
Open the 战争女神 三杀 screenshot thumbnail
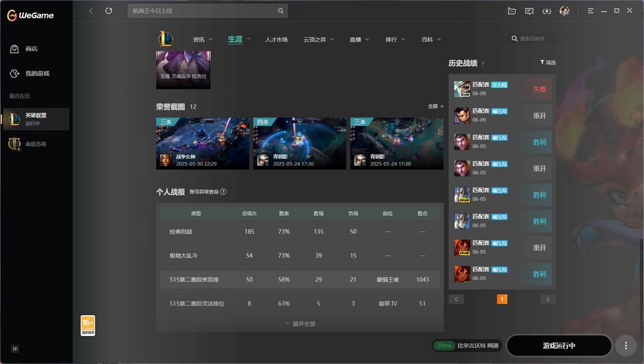pyautogui.click(x=203, y=143)
